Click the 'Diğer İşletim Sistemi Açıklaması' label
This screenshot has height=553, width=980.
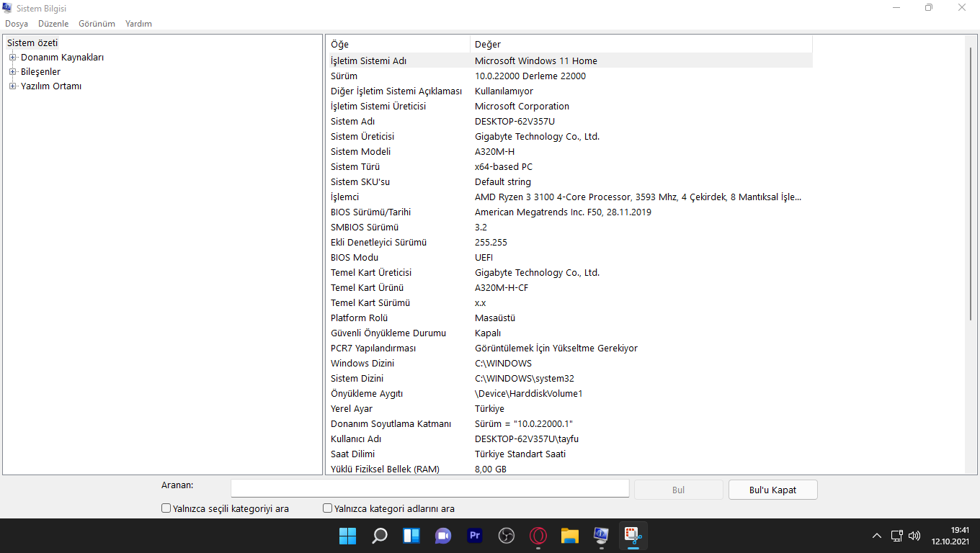396,91
